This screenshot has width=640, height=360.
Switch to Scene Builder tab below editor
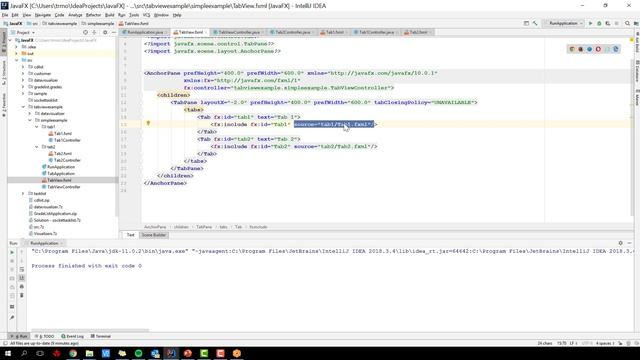153,235
